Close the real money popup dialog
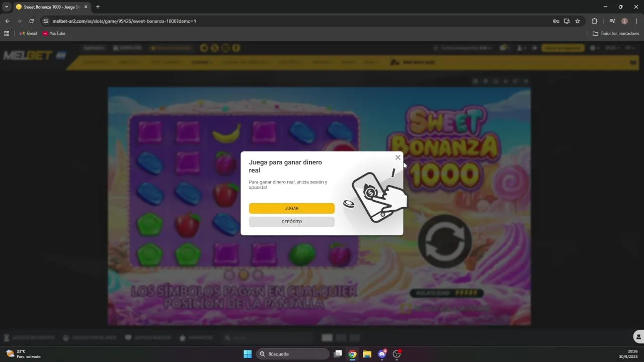644x362 pixels. [397, 157]
